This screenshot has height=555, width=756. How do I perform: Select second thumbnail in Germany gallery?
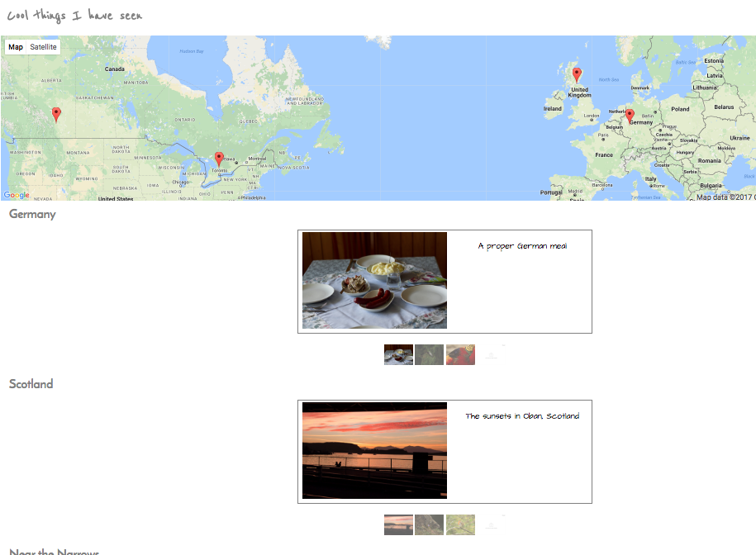point(429,354)
